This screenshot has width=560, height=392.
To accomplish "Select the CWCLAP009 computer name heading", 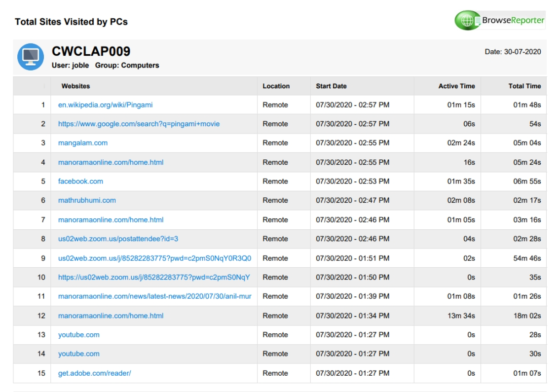I will (x=91, y=51).
